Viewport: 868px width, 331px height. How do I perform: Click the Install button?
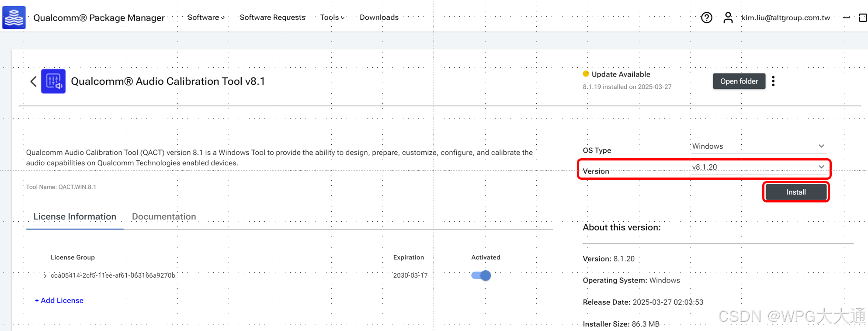(796, 192)
